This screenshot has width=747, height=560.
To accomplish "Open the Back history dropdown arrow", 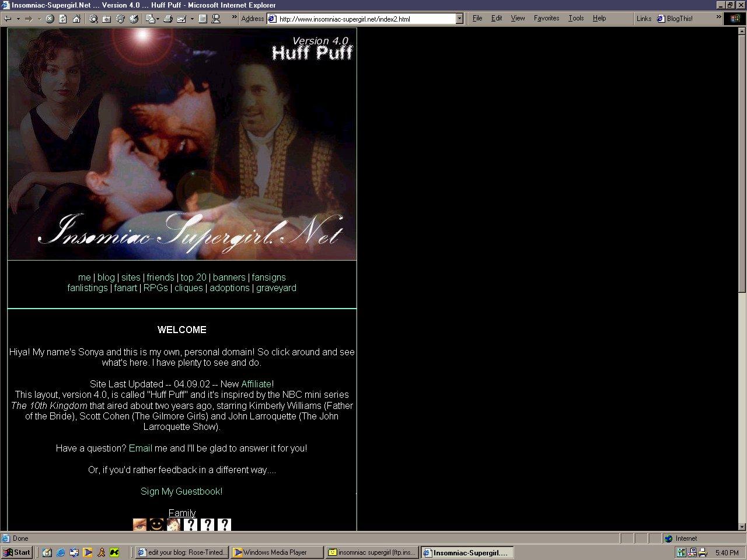I will point(18,19).
